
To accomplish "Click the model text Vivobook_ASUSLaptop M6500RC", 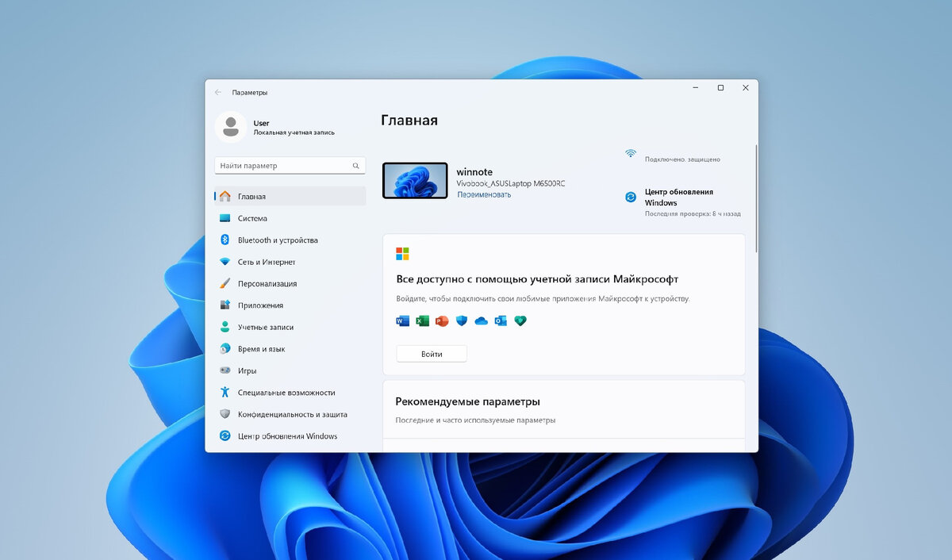I will coord(511,183).
